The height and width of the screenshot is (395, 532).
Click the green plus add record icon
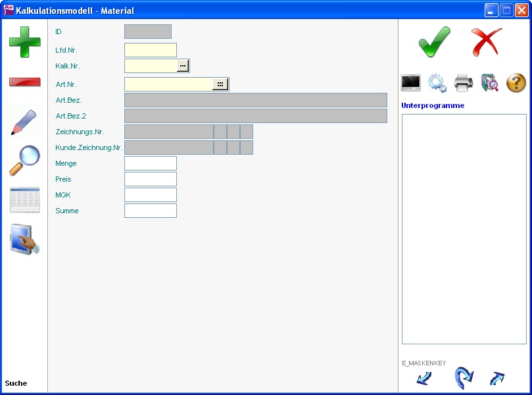pyautogui.click(x=24, y=41)
